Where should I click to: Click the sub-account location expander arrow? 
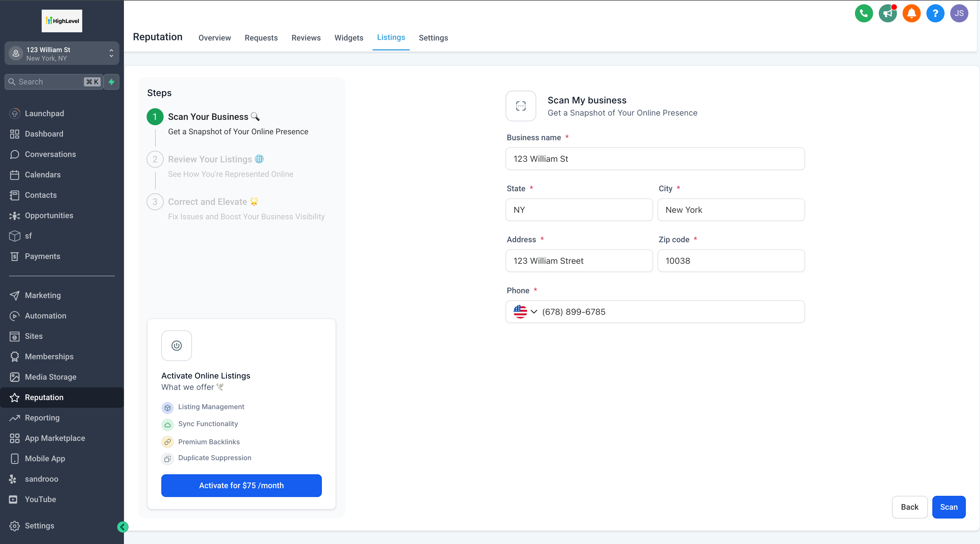point(112,54)
